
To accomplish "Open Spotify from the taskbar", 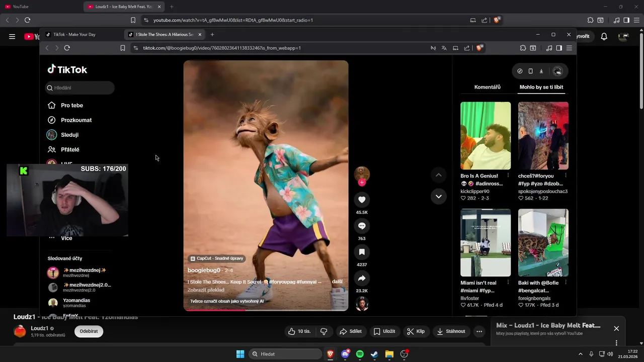I will point(360,354).
